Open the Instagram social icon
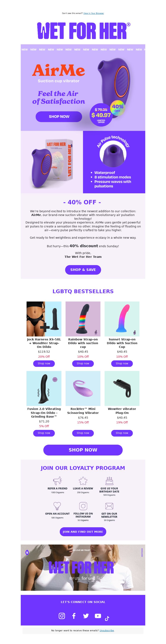Viewport: 166px width, 644px height. [x=62, y=616]
